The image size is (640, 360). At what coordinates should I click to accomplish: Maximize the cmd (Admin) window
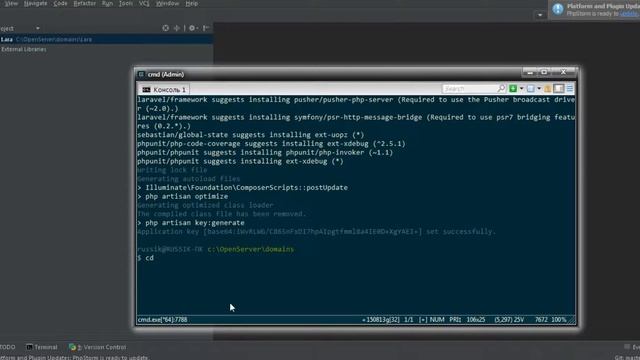(544, 72)
